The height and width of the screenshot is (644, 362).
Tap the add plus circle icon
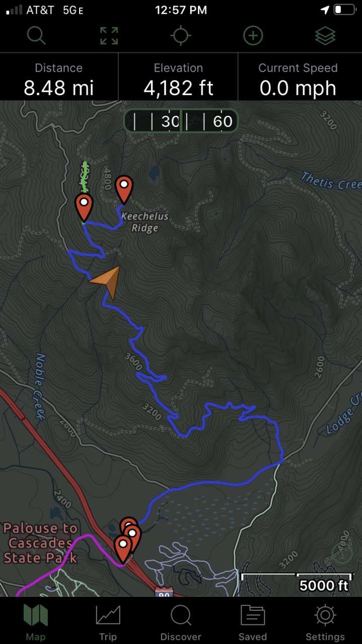253,36
